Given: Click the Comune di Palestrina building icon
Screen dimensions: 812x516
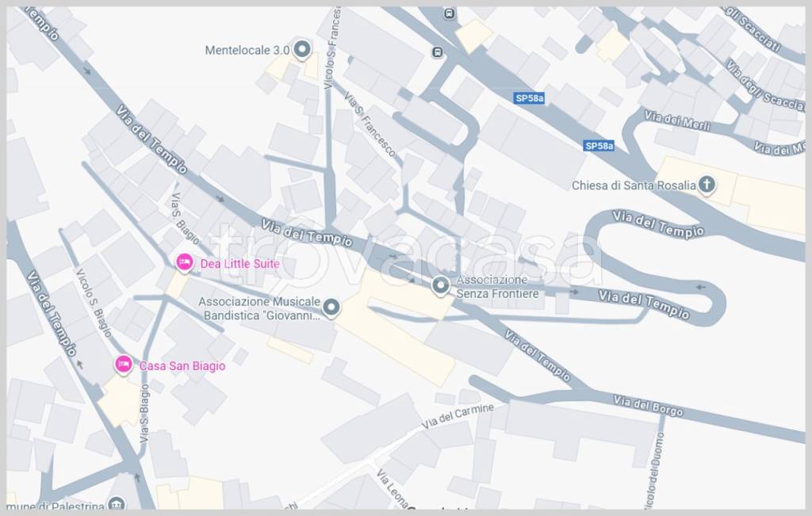Looking at the screenshot, I should coord(117,505).
